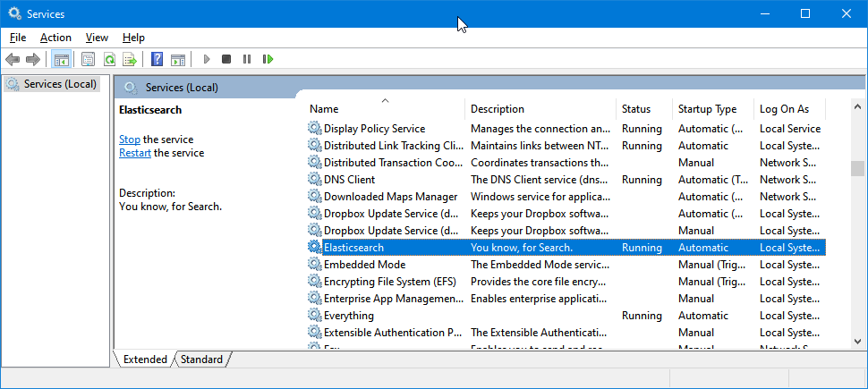Select the DNS Client service
Viewport: 868px width, 389px height.
[x=349, y=179]
